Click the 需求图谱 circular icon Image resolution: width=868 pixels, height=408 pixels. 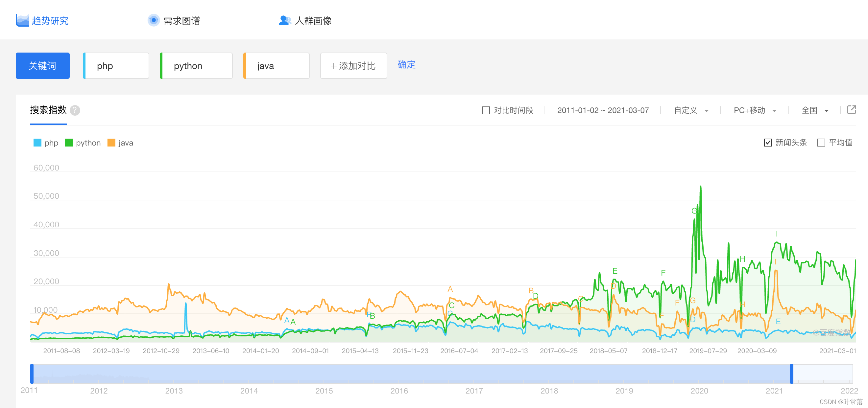coord(154,20)
